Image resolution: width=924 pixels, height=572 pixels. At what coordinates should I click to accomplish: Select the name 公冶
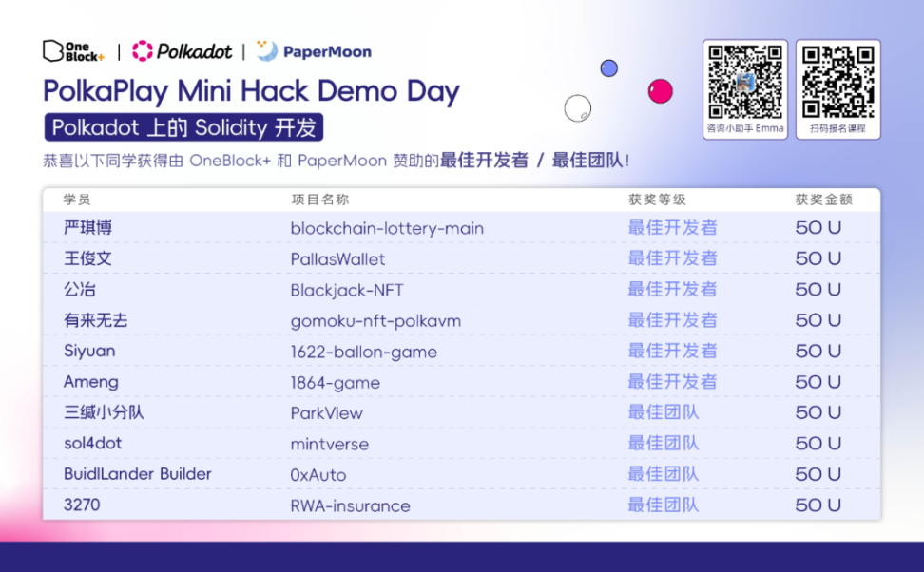(80, 289)
